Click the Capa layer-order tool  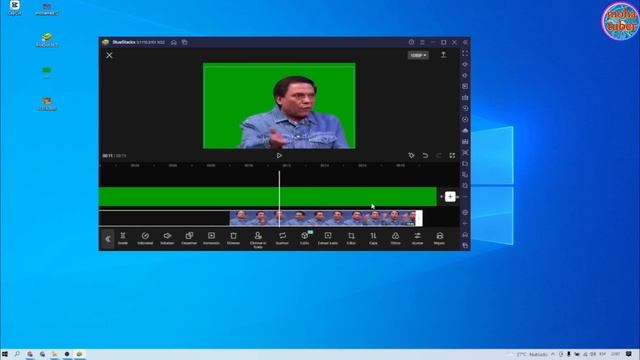click(x=373, y=238)
